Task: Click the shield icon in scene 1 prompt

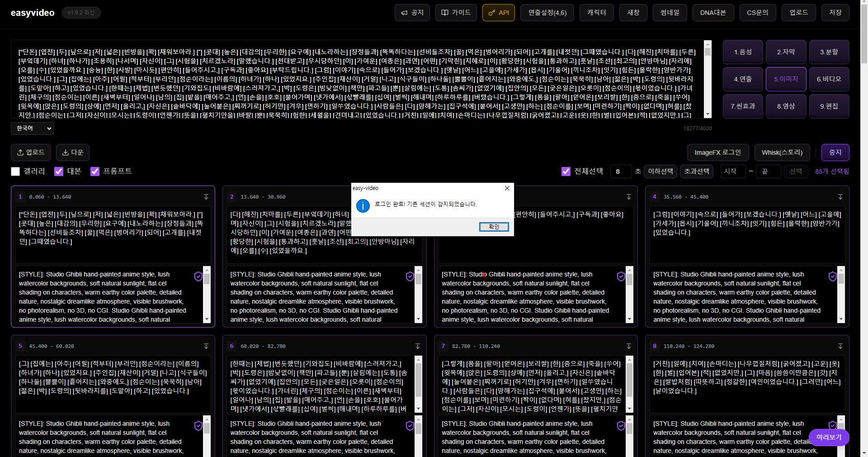Action: 198,276
